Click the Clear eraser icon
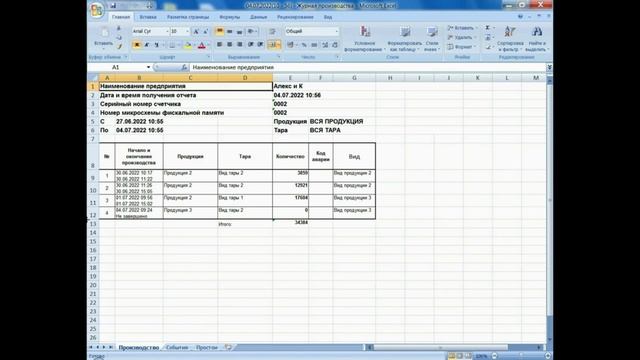This screenshot has height=360, width=640. pos(488,47)
